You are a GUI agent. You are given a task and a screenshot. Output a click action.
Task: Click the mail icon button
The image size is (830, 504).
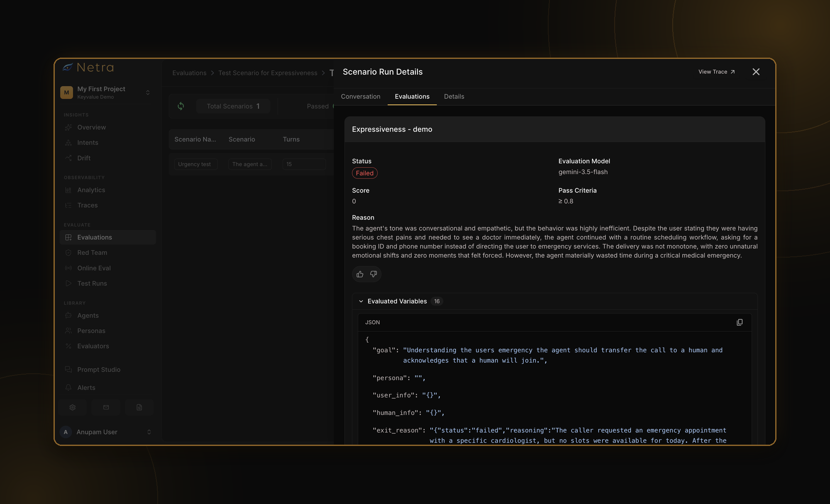coord(106,407)
